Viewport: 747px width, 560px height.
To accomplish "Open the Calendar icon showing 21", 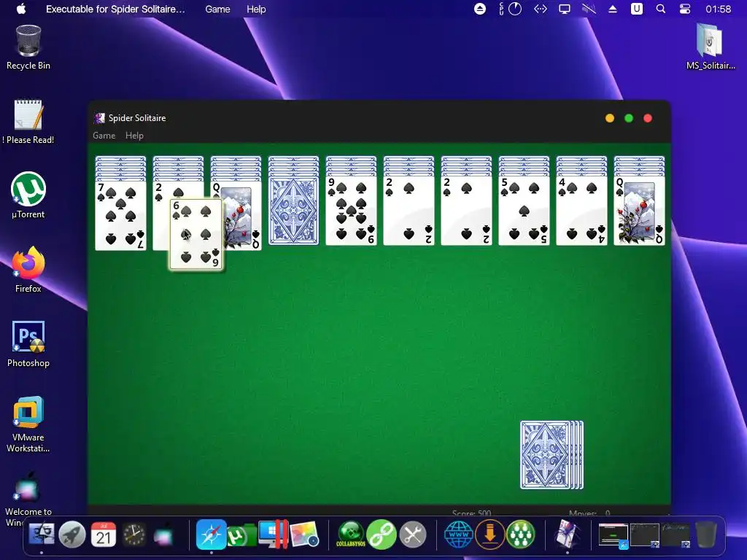I will pyautogui.click(x=104, y=535).
